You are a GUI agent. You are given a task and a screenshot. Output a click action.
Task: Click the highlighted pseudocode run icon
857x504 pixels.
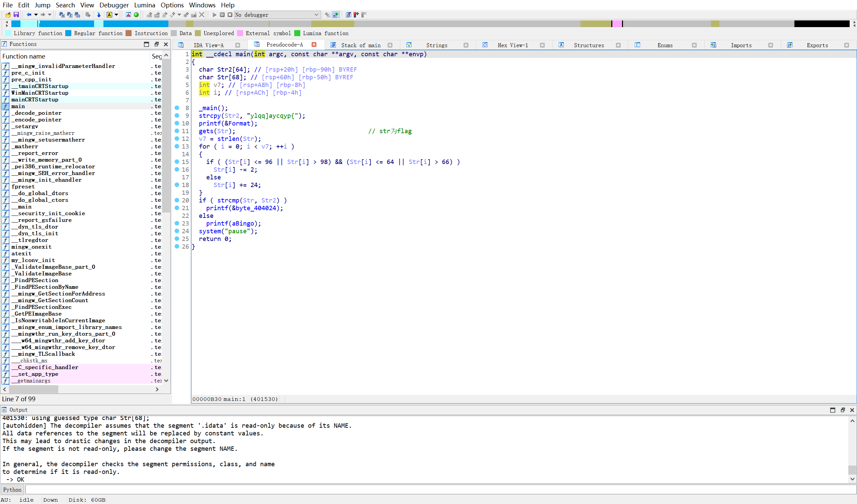(336, 15)
